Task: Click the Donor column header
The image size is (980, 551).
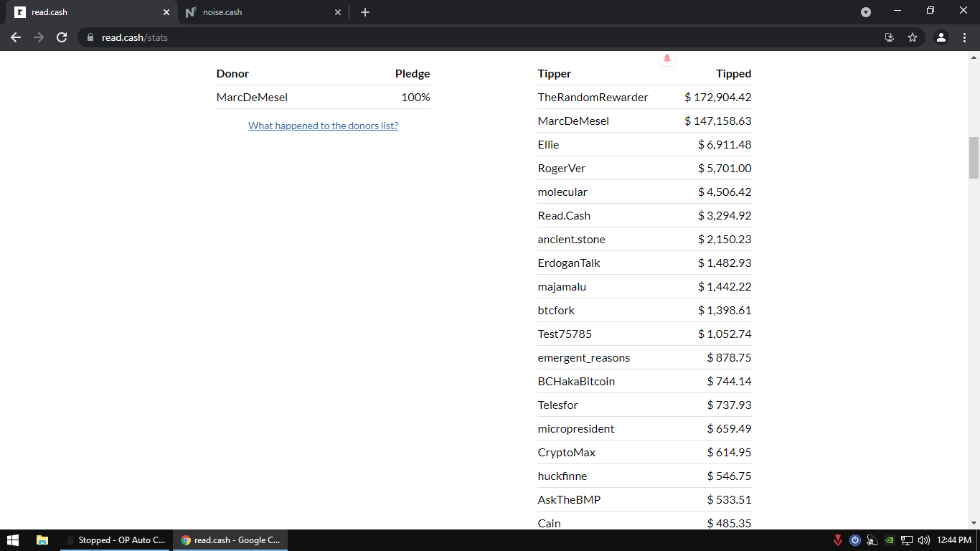Action: (232, 74)
